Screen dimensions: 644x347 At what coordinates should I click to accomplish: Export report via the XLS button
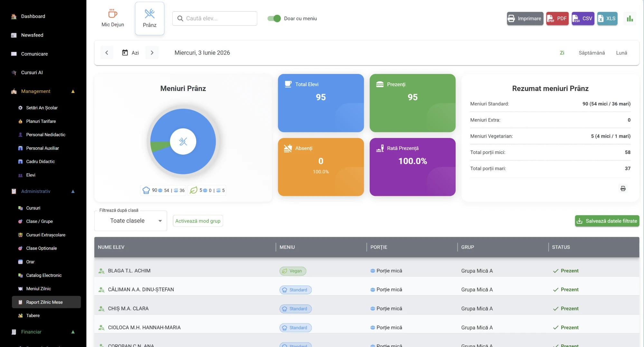tap(607, 19)
